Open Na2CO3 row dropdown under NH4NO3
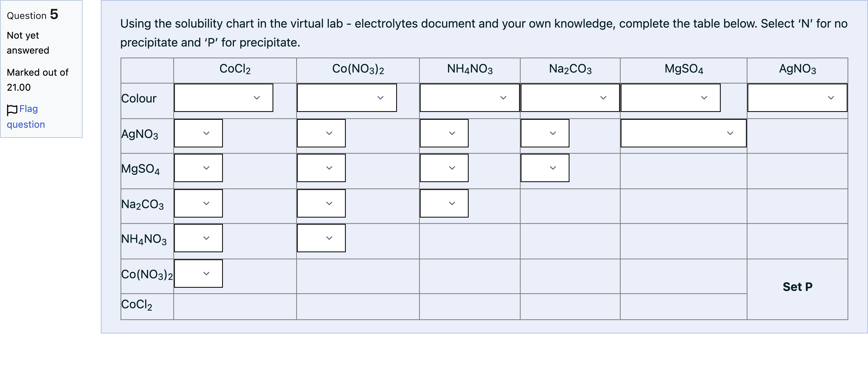The width and height of the screenshot is (868, 365). [x=444, y=203]
